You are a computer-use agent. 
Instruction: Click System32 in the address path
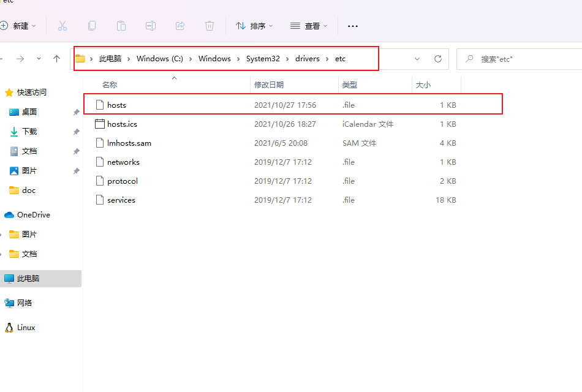click(x=263, y=59)
